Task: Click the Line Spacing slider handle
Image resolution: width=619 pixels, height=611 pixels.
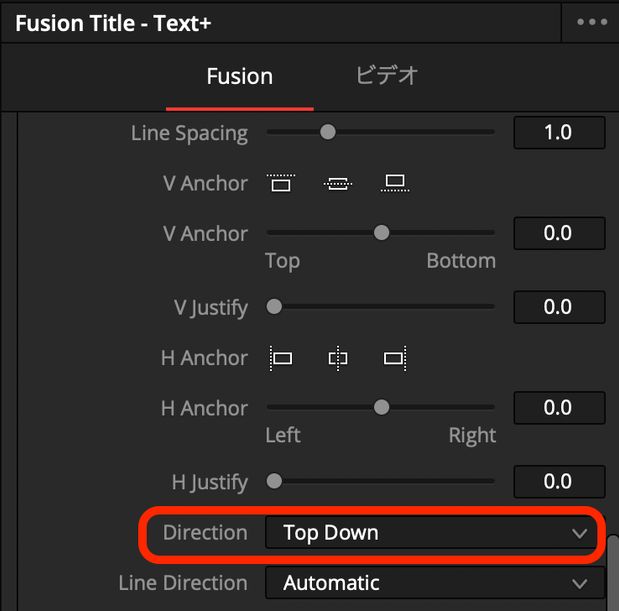Action: tap(328, 132)
